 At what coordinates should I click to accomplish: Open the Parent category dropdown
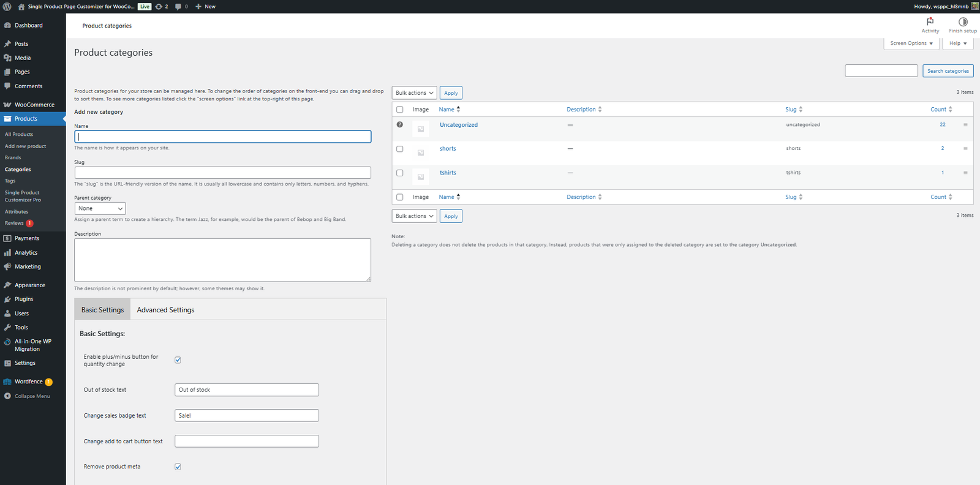[100, 209]
